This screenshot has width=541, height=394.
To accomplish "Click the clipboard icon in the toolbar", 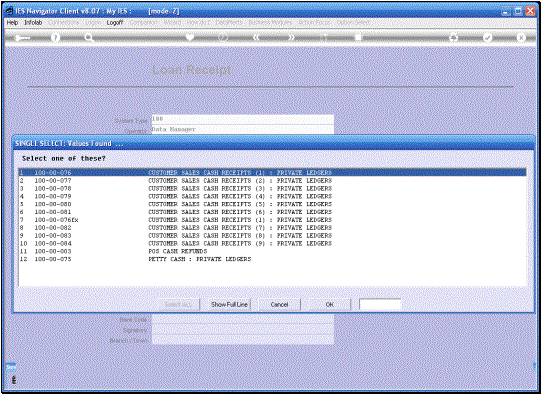I will point(358,37).
